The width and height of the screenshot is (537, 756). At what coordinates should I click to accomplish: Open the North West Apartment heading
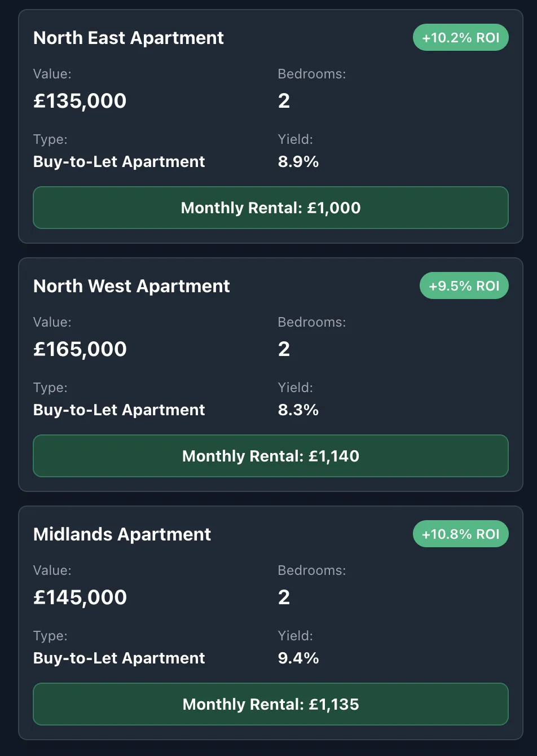pyautogui.click(x=131, y=286)
